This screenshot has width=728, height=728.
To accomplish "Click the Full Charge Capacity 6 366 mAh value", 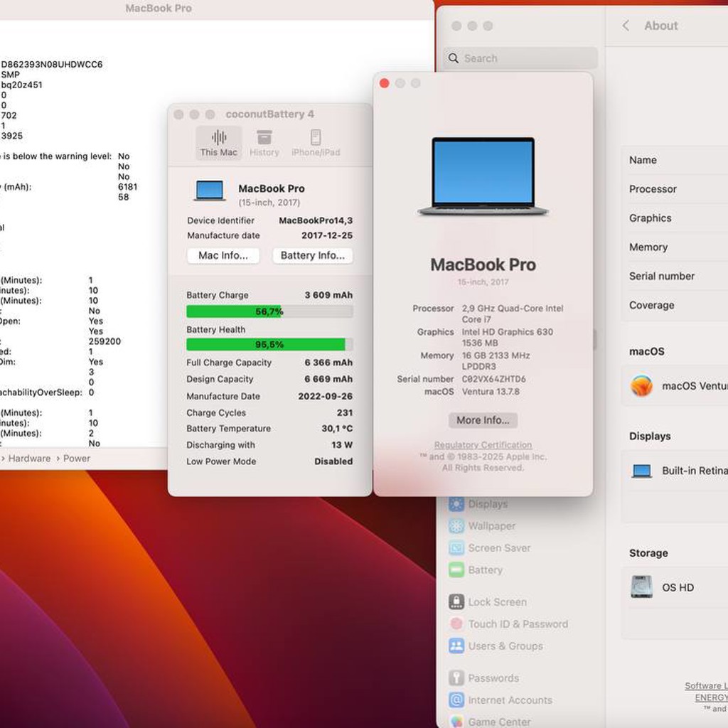I will [x=328, y=363].
